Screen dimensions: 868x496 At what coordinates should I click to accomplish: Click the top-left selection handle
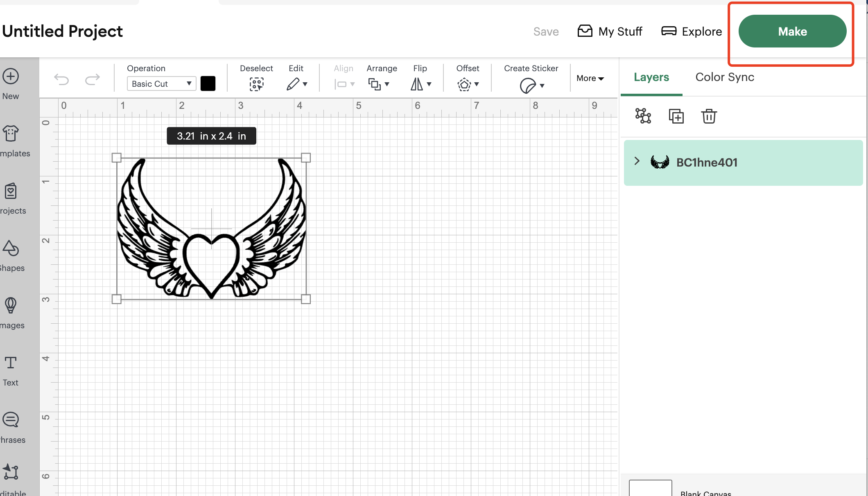tap(117, 158)
